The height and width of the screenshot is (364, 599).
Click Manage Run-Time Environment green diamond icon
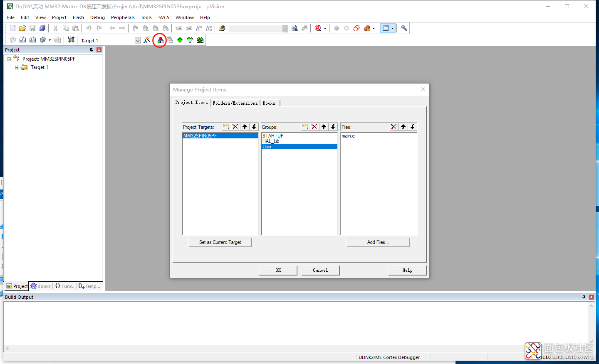coord(180,40)
